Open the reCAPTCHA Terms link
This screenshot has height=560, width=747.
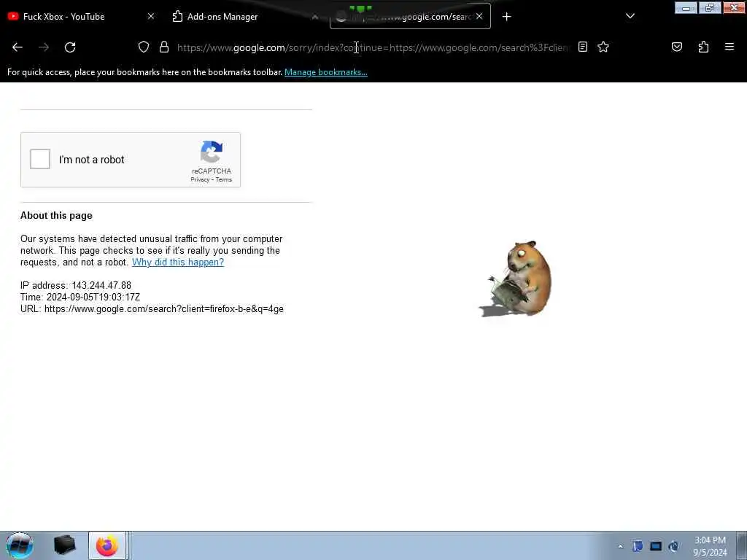223,179
